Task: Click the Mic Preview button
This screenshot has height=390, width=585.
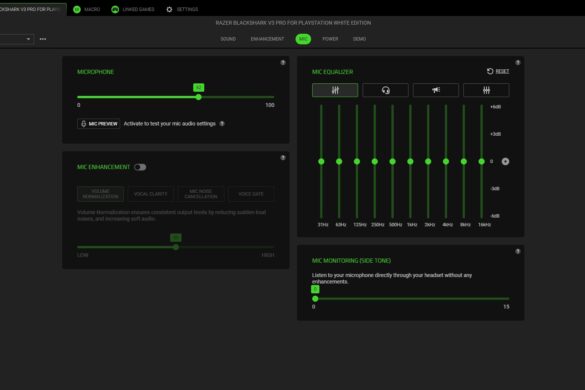Action: (98, 124)
